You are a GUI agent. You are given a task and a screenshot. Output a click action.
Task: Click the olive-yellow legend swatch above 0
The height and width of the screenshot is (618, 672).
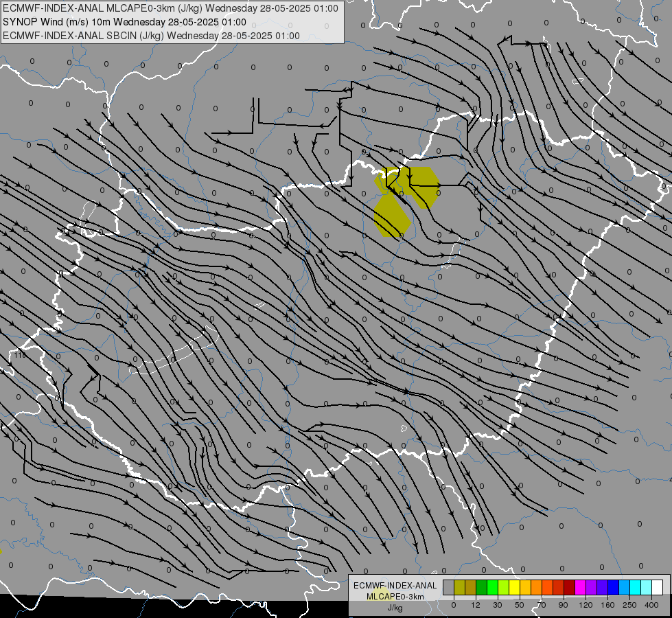[460, 587]
